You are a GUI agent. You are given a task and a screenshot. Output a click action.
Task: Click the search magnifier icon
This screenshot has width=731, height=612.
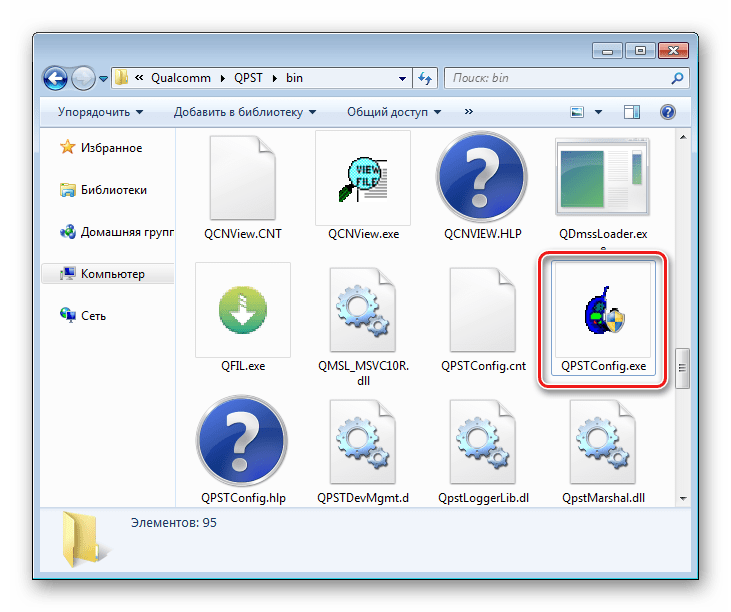tap(677, 78)
